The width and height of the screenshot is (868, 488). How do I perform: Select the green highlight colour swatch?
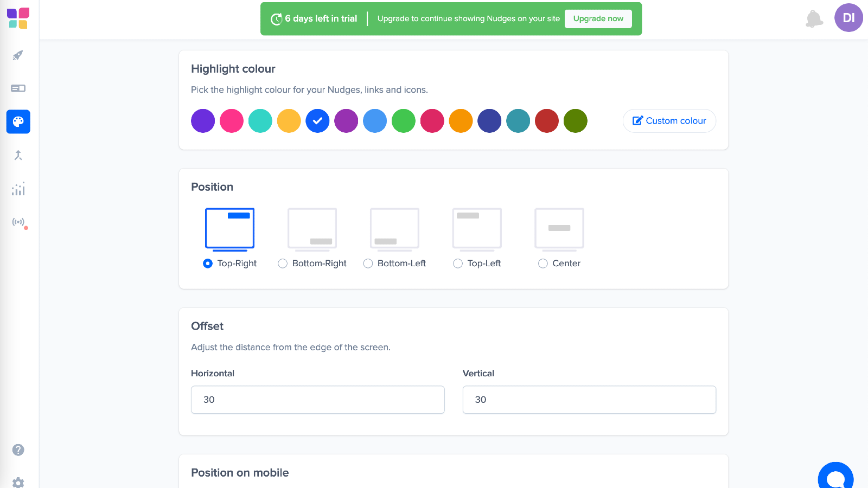(403, 120)
